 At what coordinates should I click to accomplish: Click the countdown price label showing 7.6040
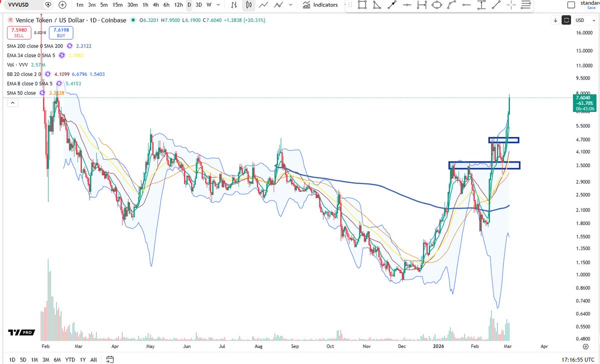pyautogui.click(x=584, y=103)
